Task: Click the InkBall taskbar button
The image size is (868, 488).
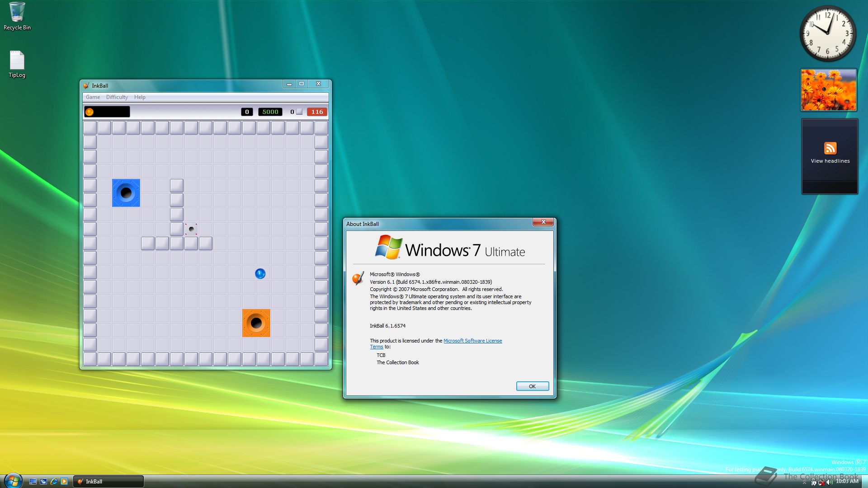Action: pos(108,482)
